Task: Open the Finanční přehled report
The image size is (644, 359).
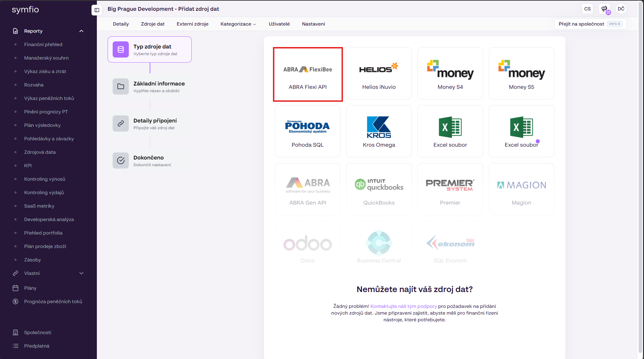Action: point(43,44)
